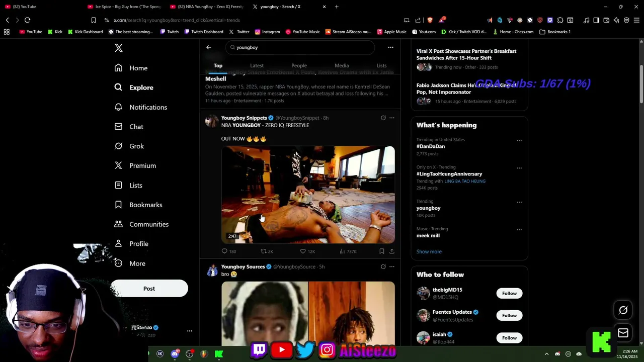
Task: Open Premium from sidebar
Action: tap(135, 165)
